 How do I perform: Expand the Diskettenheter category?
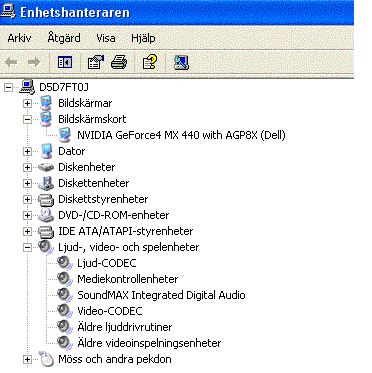coord(27,183)
